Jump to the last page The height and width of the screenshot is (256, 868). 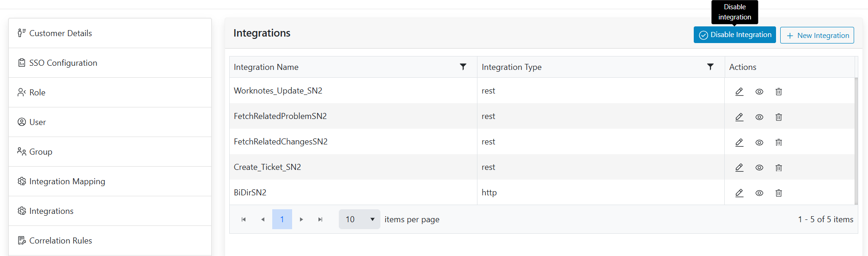[320, 219]
